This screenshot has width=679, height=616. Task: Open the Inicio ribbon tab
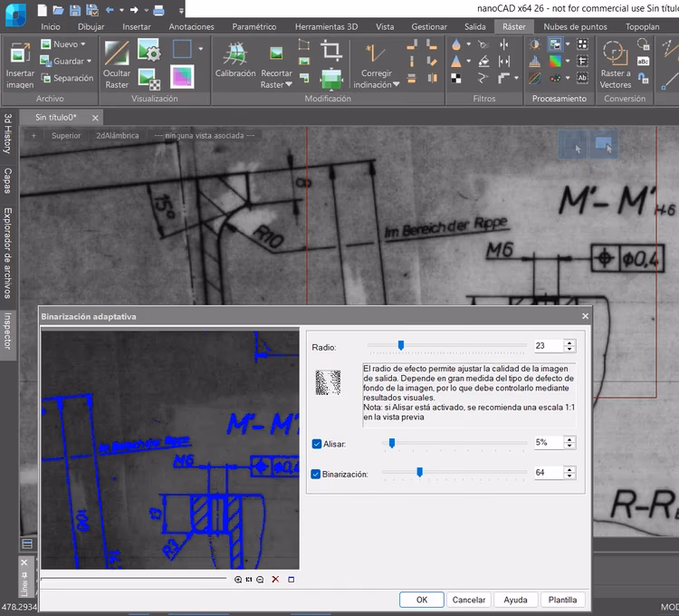tap(51, 27)
